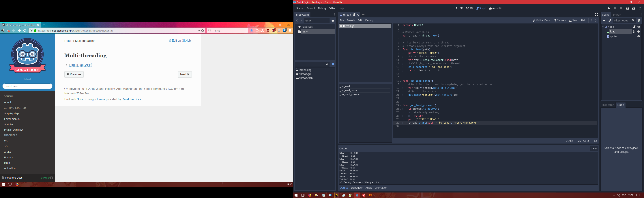Fold the _on_load_pressed function arrow
Viewport: 644px width, 198px height.
click(401, 106)
